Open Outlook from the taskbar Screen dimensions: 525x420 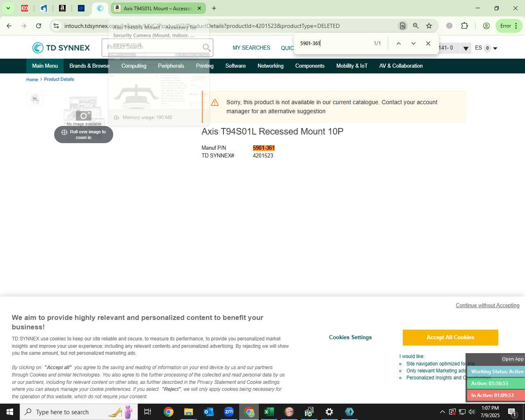[209, 412]
